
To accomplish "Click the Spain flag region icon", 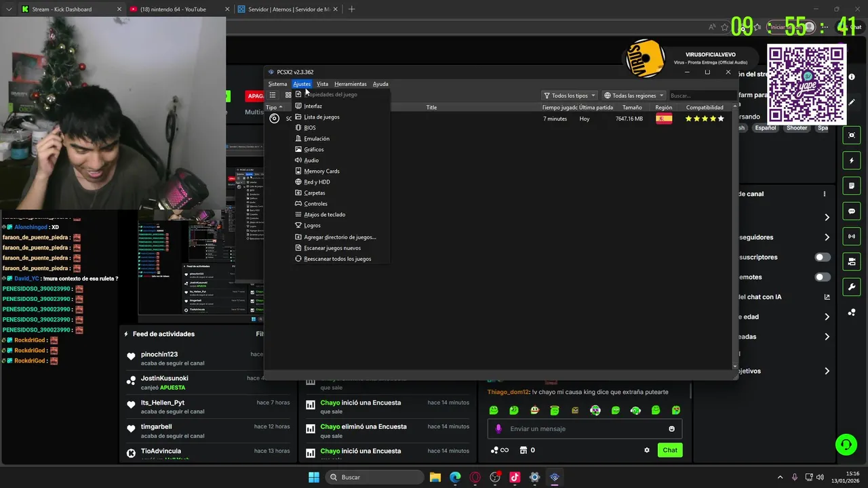I will [664, 119].
